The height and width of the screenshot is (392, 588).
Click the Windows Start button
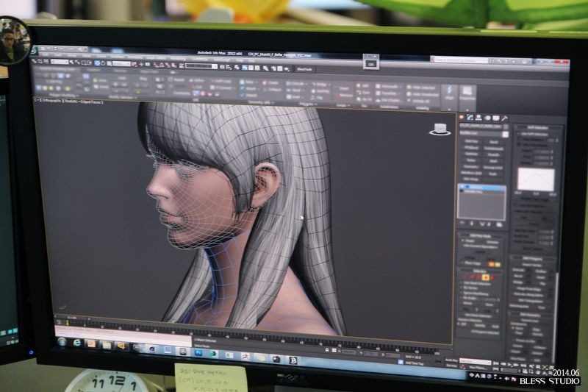pos(62,342)
